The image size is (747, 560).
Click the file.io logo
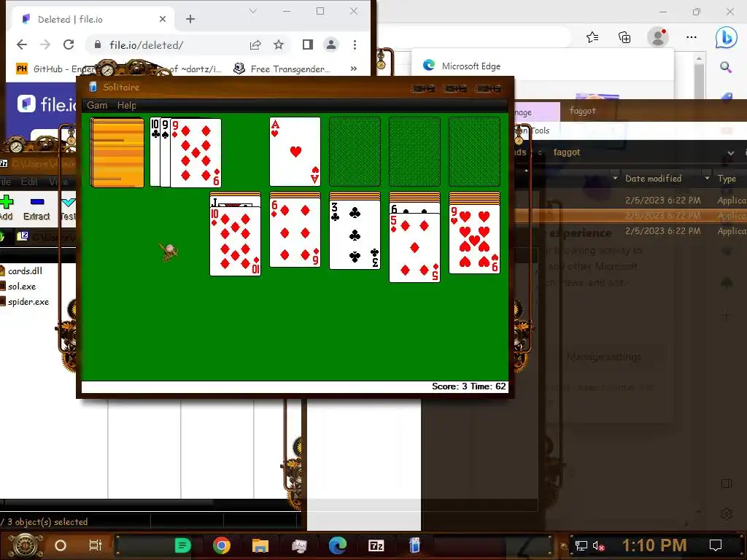coord(46,104)
